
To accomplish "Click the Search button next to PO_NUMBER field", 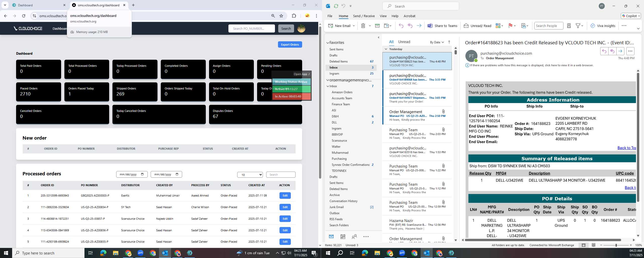I will point(286,28).
